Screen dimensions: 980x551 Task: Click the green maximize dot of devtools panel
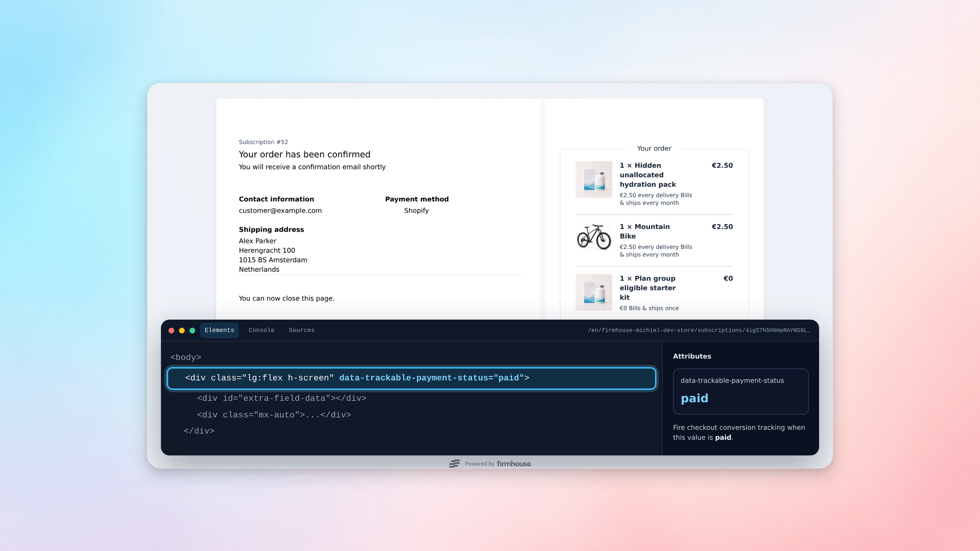point(192,331)
